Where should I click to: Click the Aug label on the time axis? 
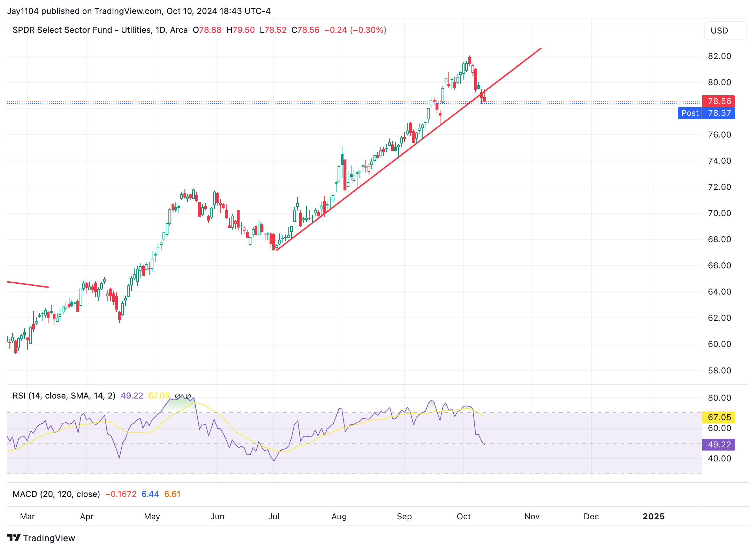(x=339, y=516)
